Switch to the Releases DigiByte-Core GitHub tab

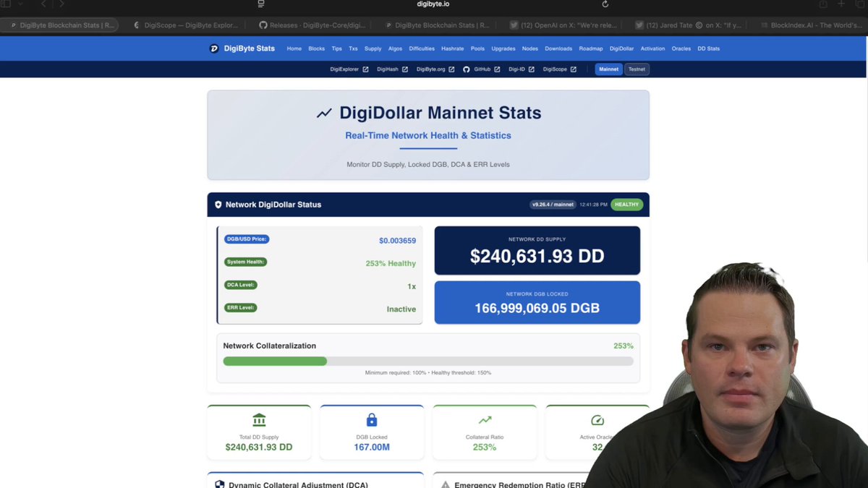tap(311, 25)
